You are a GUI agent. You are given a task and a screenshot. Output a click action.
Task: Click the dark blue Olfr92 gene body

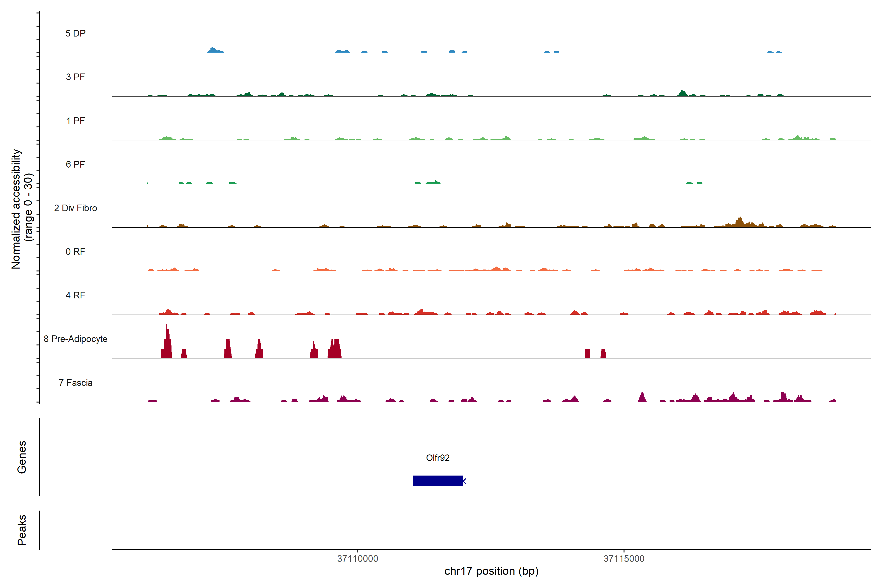pos(438,481)
